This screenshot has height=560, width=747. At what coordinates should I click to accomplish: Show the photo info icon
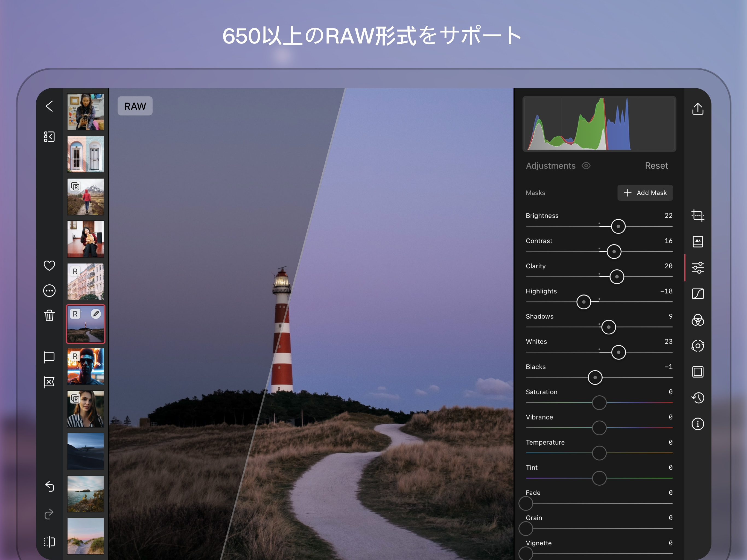click(697, 424)
